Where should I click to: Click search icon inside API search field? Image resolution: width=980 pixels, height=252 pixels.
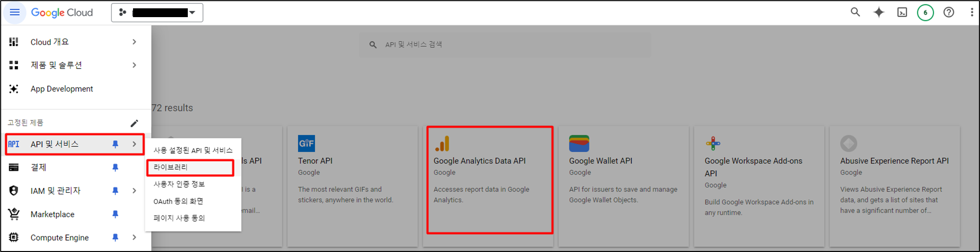point(373,45)
